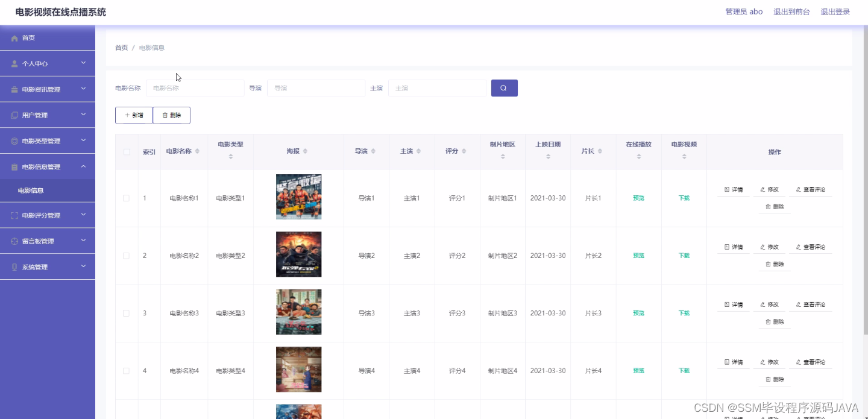Click the 新增 button
The image size is (868, 419).
pyautogui.click(x=133, y=115)
